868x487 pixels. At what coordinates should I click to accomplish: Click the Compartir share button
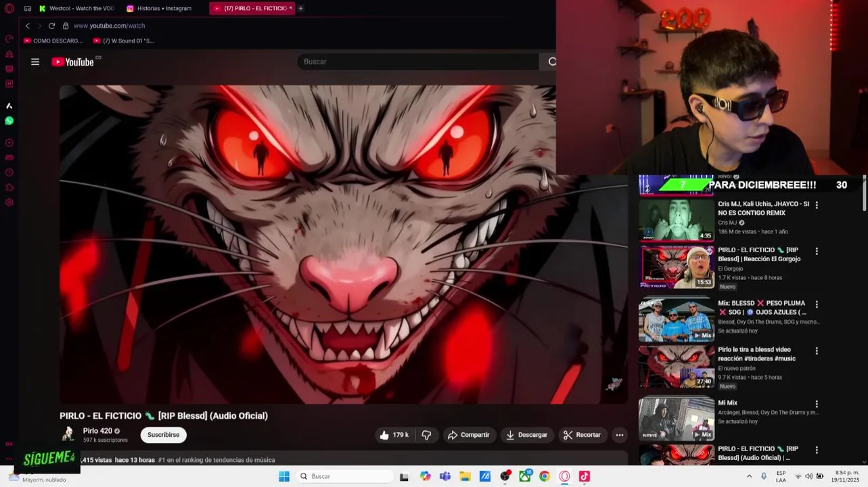[x=468, y=435]
